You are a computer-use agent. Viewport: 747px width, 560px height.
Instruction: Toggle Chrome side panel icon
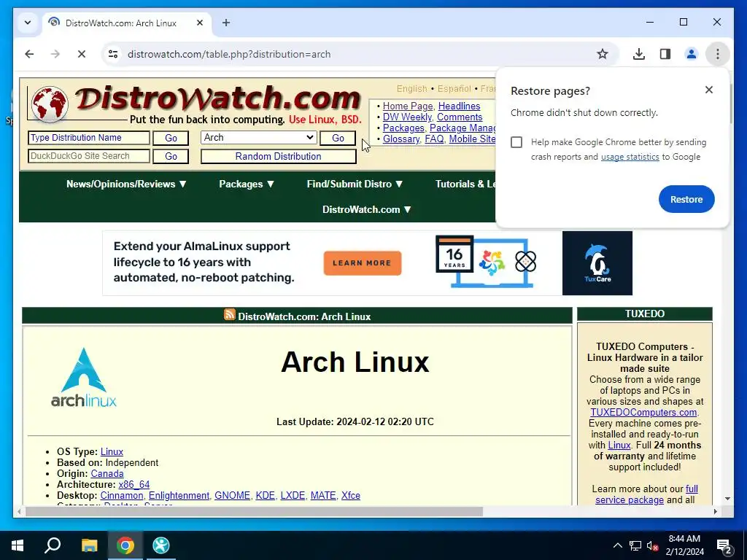coord(665,54)
